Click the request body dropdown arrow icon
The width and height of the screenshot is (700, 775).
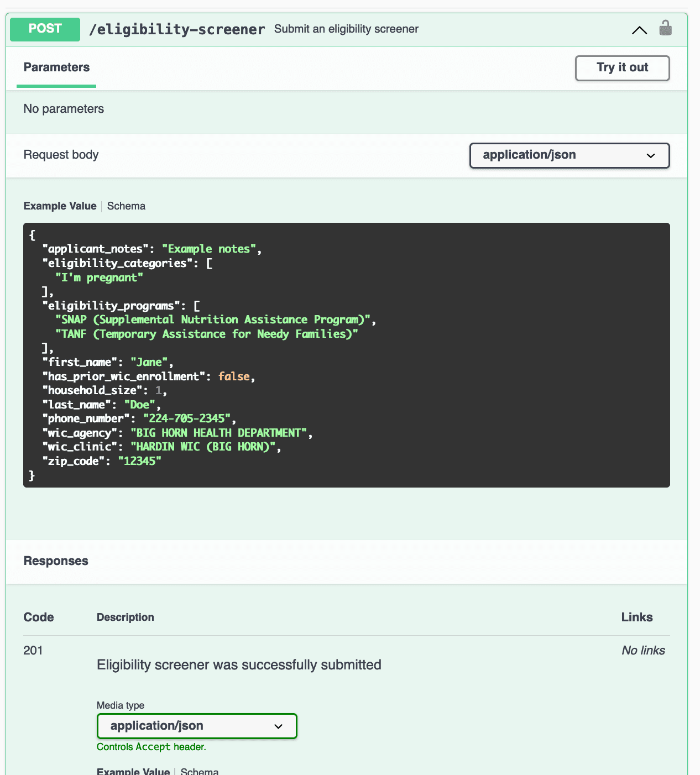pos(650,155)
